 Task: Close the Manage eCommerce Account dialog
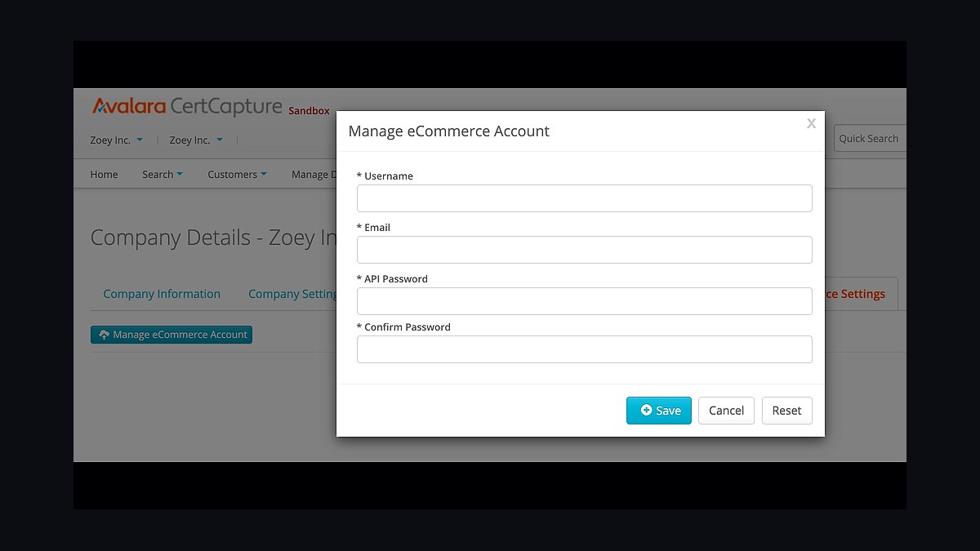pos(811,123)
